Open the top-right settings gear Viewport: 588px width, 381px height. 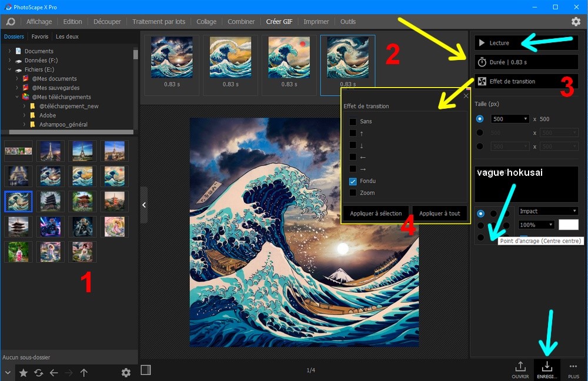576,21
